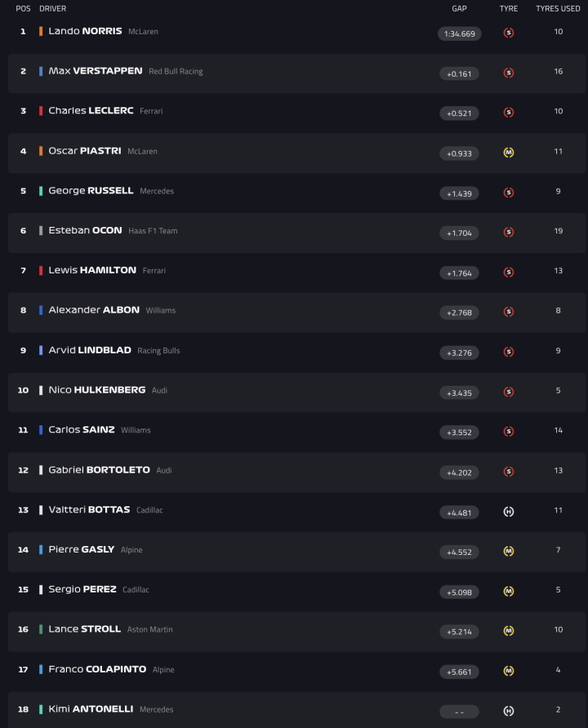The width and height of the screenshot is (588, 728).
Task: Click Valtteri Bottas's hard tyre icon
Action: [509, 513]
